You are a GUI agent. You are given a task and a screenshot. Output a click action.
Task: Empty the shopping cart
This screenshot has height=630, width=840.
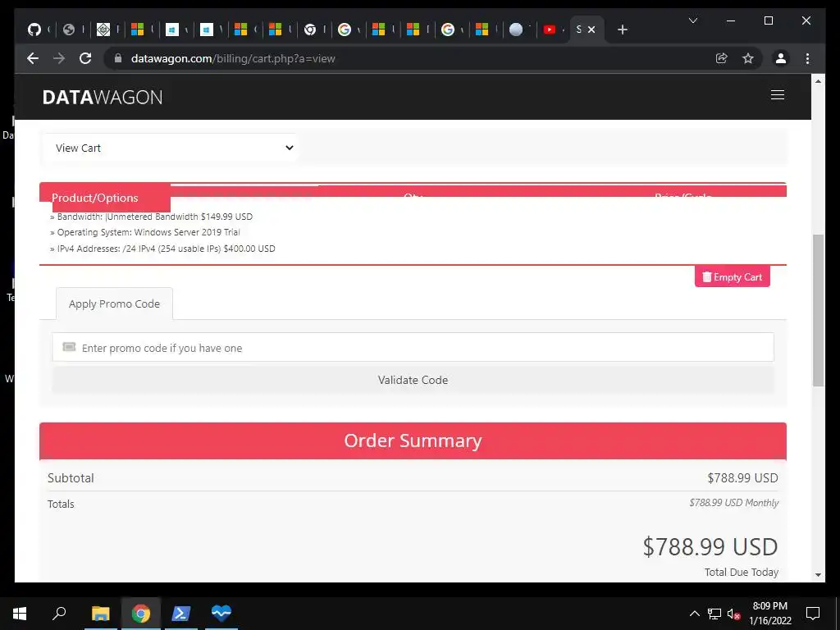click(733, 276)
